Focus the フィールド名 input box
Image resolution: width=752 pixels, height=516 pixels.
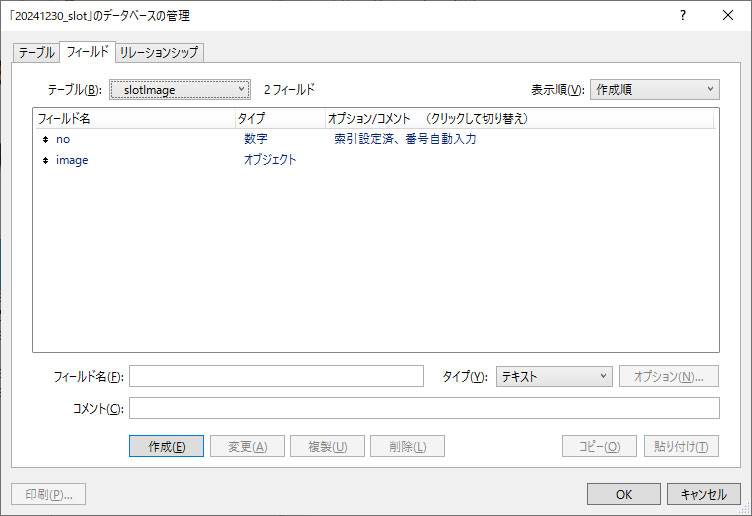tap(276, 376)
